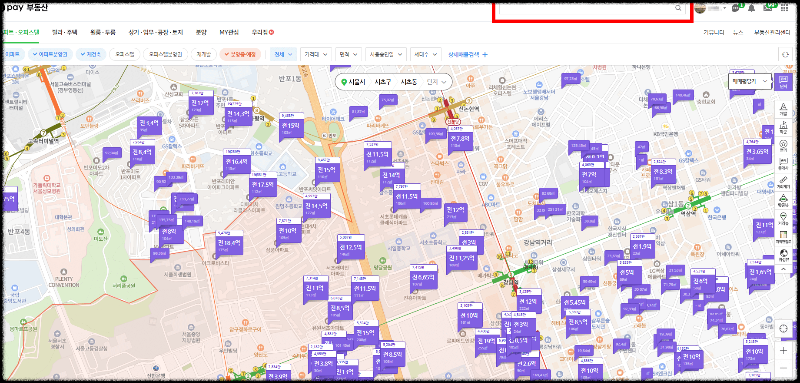This screenshot has width=800, height=383.
Task: Toggle the 학군 map layer icon
Action: tap(783, 126)
